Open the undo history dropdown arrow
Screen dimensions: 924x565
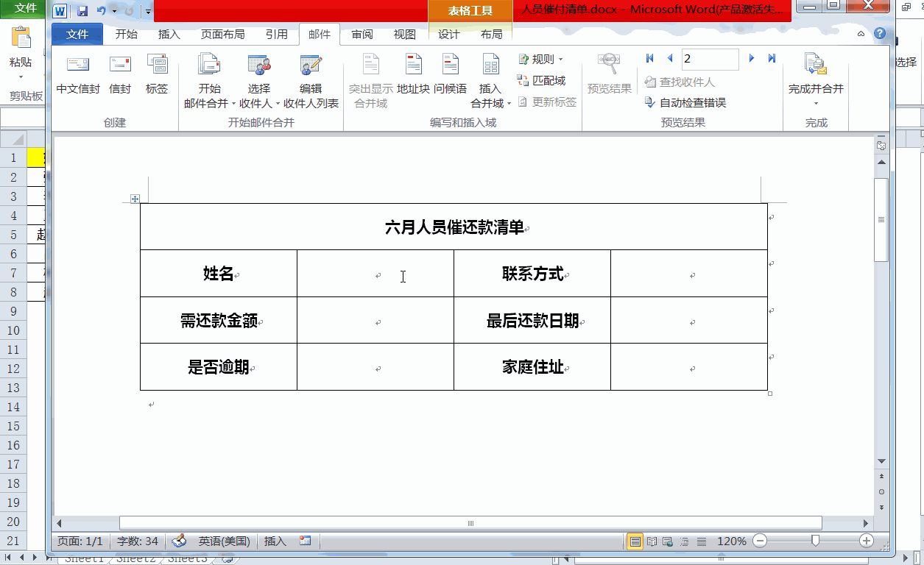114,11
